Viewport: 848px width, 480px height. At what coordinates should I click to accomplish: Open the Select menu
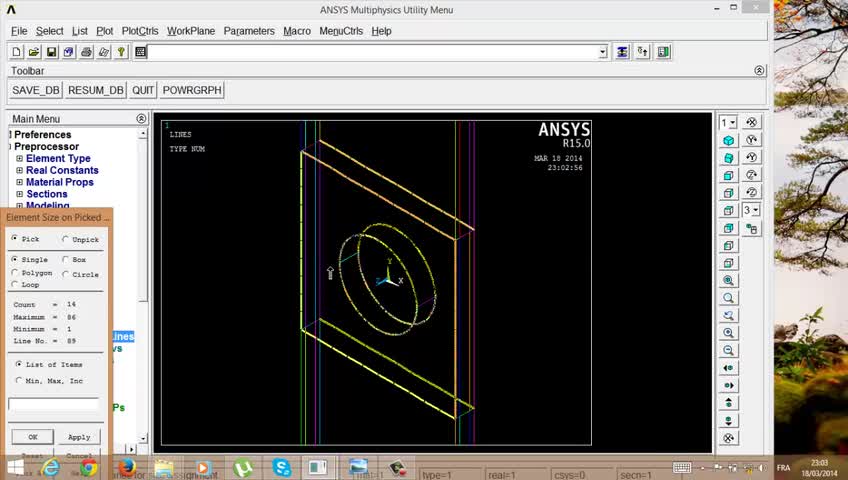click(49, 31)
